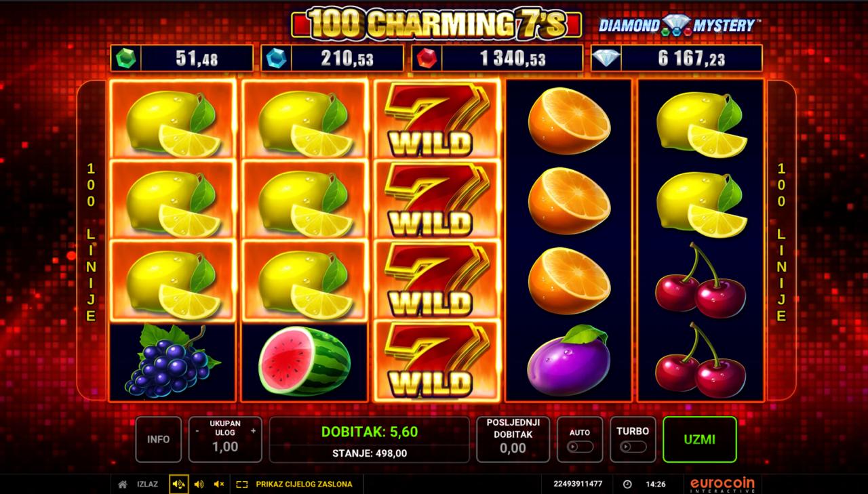Click the blue sapphire jackpot gem
Image resolution: width=868 pixels, height=494 pixels.
(x=276, y=58)
